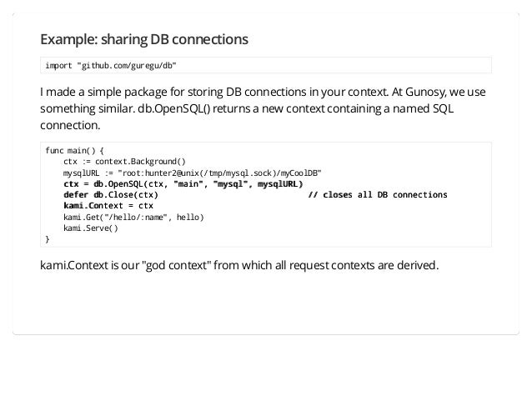Click the closing brace of main function
The width and height of the screenshot is (532, 411).
point(48,239)
